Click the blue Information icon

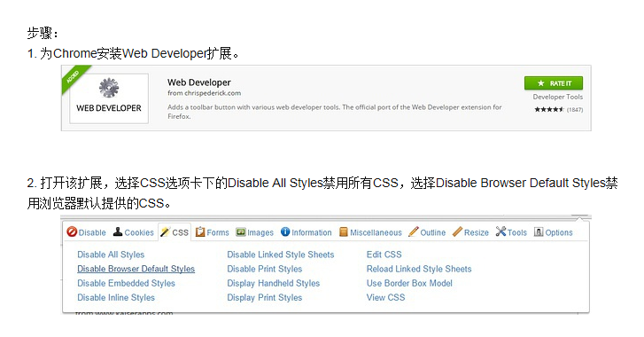point(285,231)
